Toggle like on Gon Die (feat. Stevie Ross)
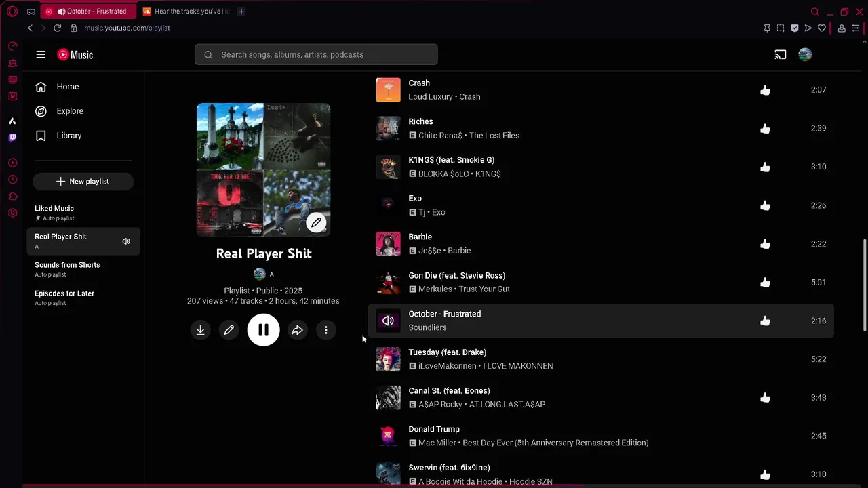The height and width of the screenshot is (488, 868). click(765, 282)
